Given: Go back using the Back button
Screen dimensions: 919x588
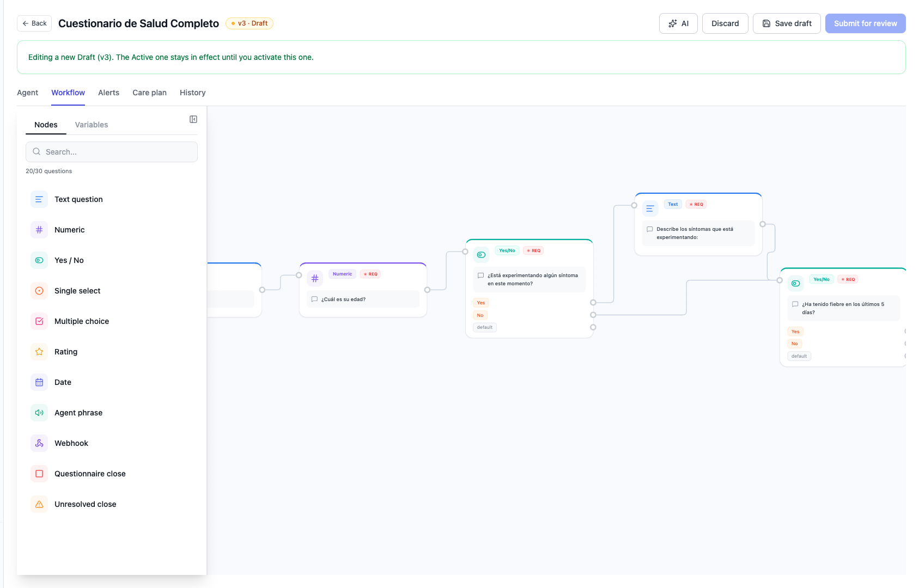Looking at the screenshot, I should pyautogui.click(x=34, y=23).
